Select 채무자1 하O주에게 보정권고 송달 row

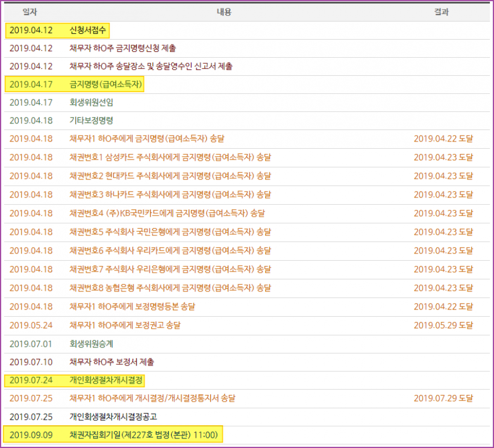click(x=246, y=325)
